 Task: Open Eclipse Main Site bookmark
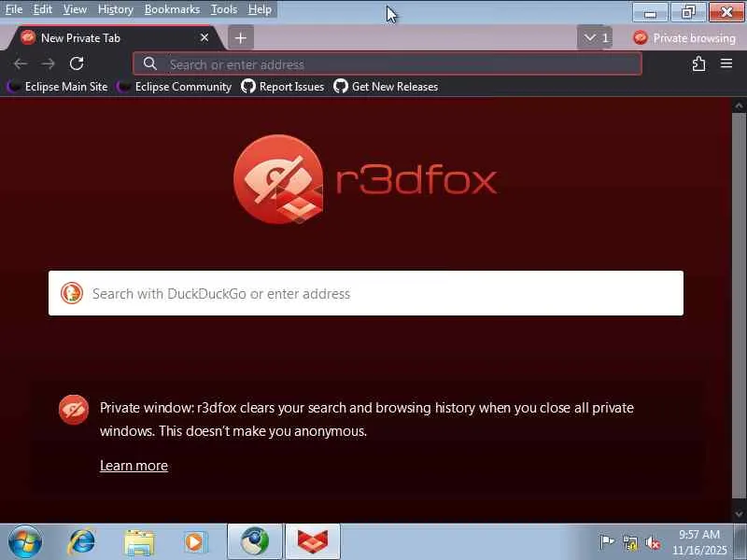(58, 87)
